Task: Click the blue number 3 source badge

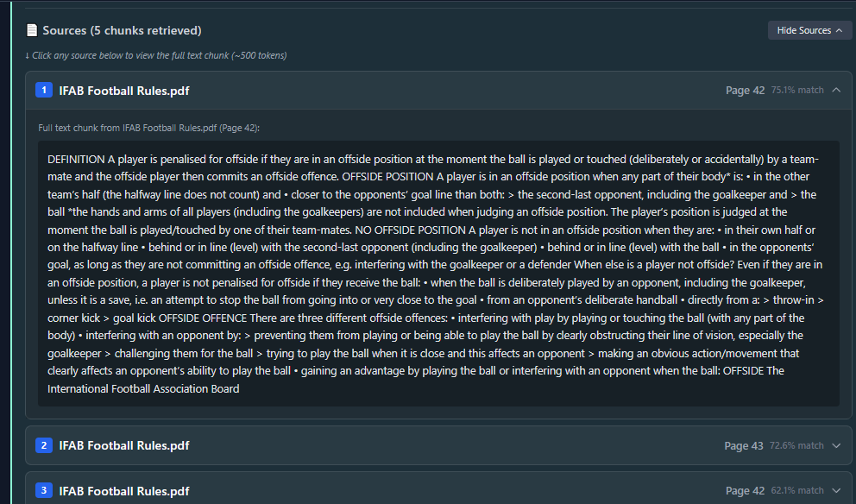Action: (x=43, y=491)
